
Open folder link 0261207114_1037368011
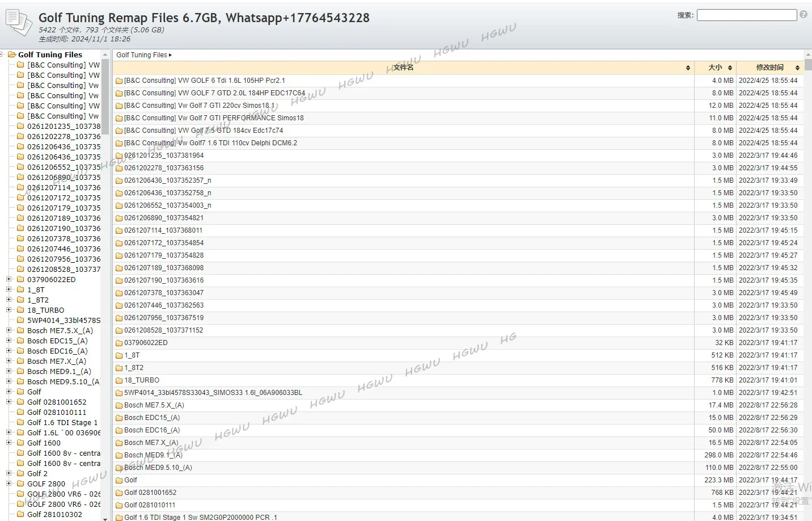click(163, 230)
